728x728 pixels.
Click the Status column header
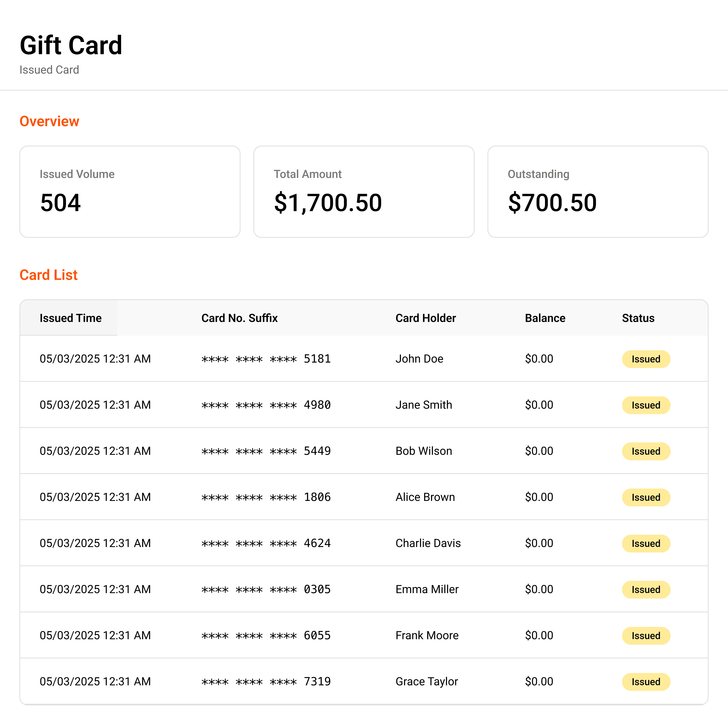(638, 318)
